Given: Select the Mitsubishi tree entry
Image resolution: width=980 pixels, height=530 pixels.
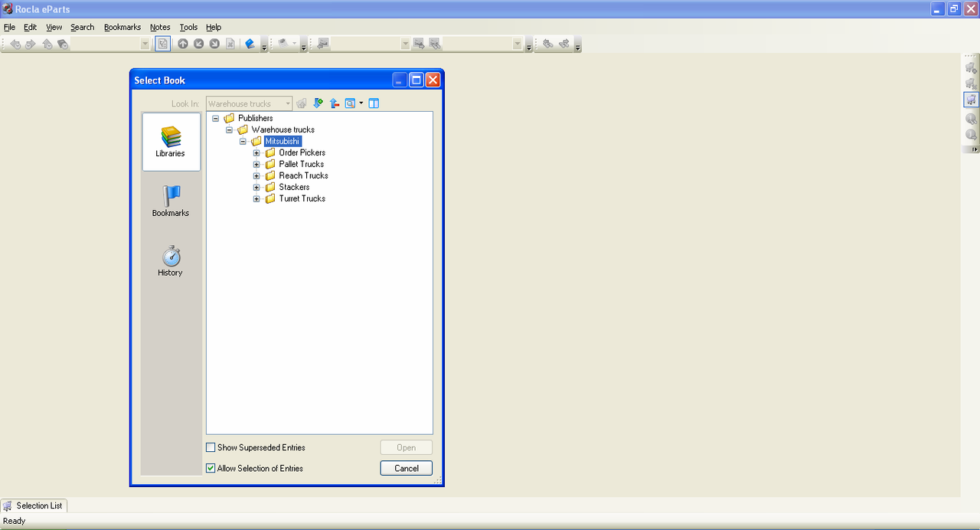Looking at the screenshot, I should 283,141.
